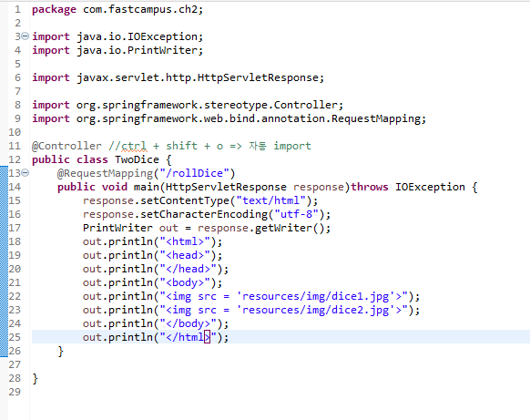This screenshot has width=530, height=420.
Task: Click 'setCharacterEncoding' method call
Action: [x=204, y=214]
